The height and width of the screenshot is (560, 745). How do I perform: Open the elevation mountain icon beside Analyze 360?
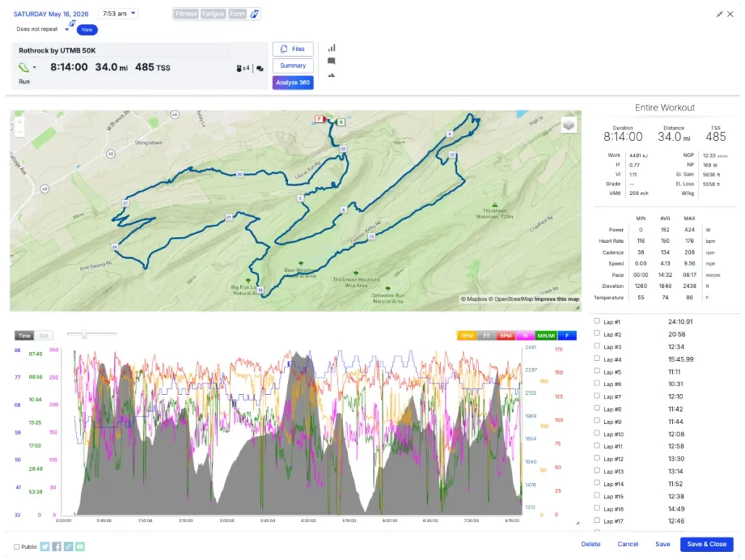pos(331,75)
